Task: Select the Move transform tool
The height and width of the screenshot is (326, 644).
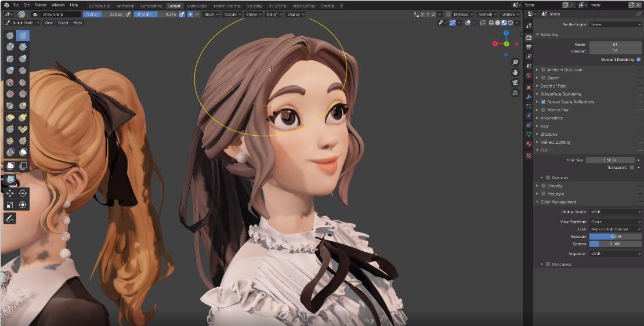Action: pyautogui.click(x=10, y=193)
